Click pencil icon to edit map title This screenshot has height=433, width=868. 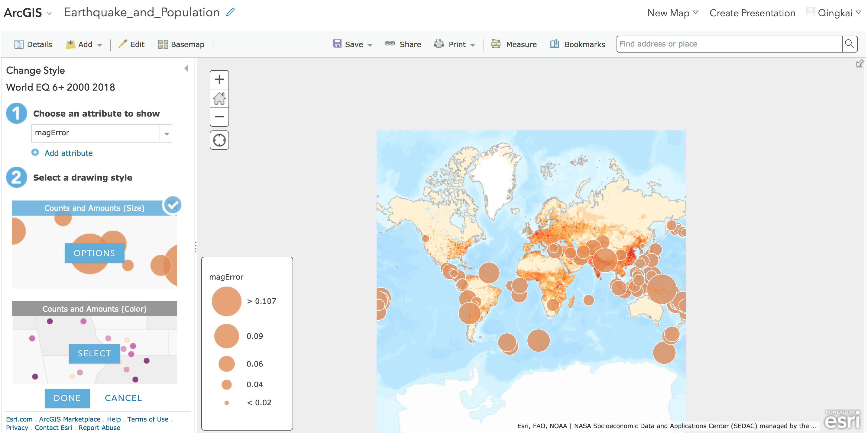tap(231, 12)
